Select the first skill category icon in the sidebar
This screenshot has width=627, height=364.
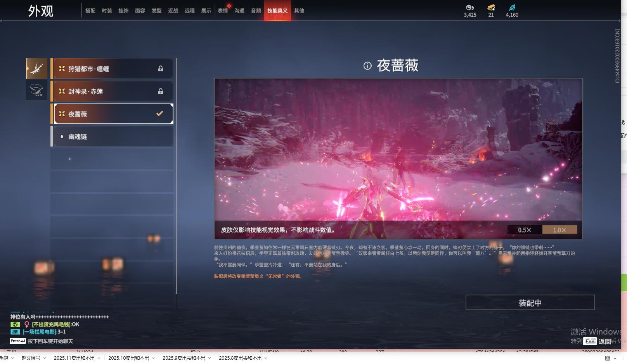pyautogui.click(x=36, y=69)
